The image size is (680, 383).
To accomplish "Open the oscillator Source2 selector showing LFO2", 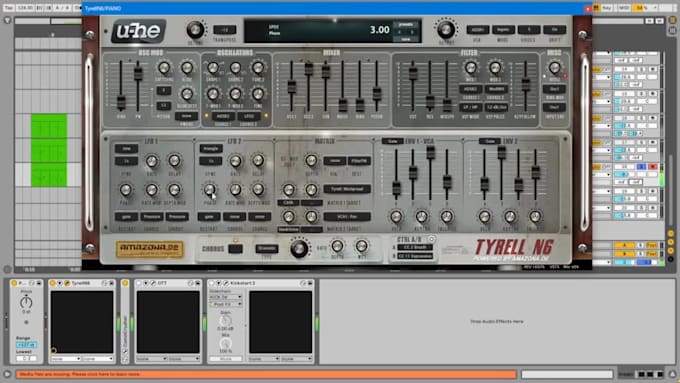I will (x=249, y=116).
